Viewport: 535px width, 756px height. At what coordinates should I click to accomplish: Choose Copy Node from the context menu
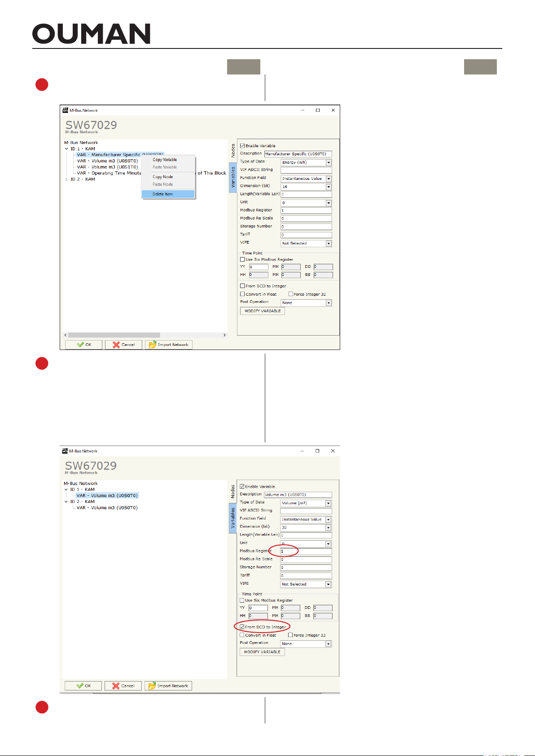[x=162, y=177]
